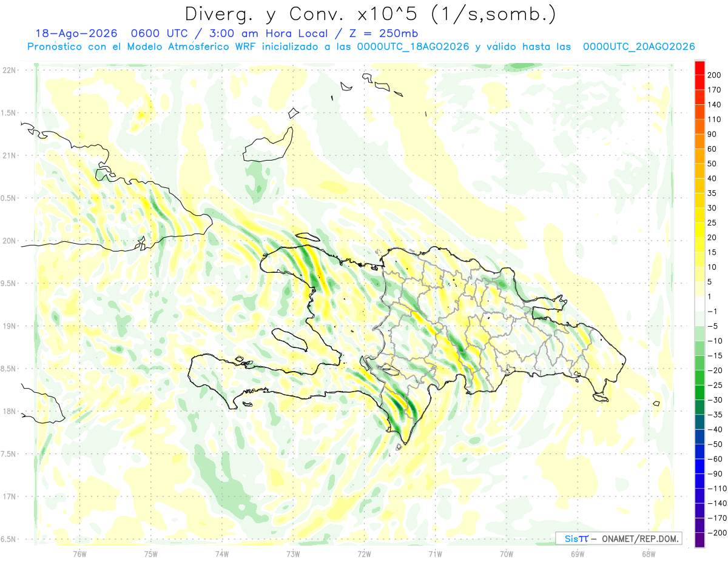Click the colorbar value -30
The height and width of the screenshot is (562, 728).
[716, 400]
